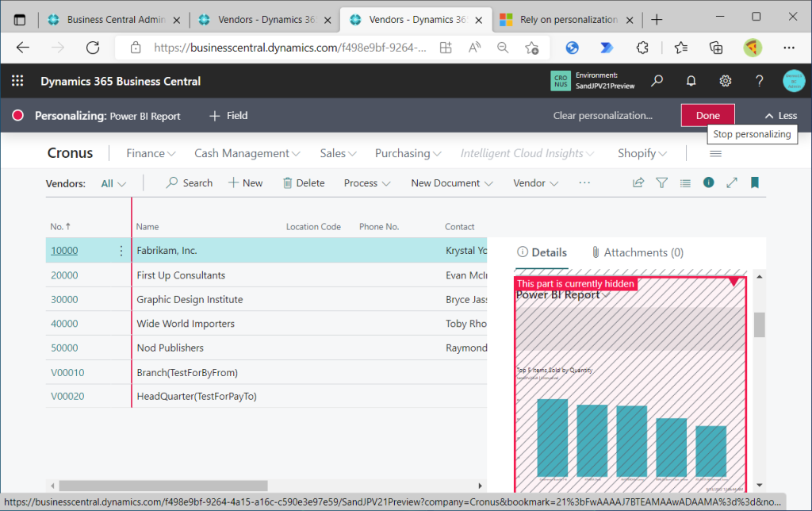Screen dimensions: 812x511
Task: Toggle the filter pane funnel icon
Action: [661, 182]
